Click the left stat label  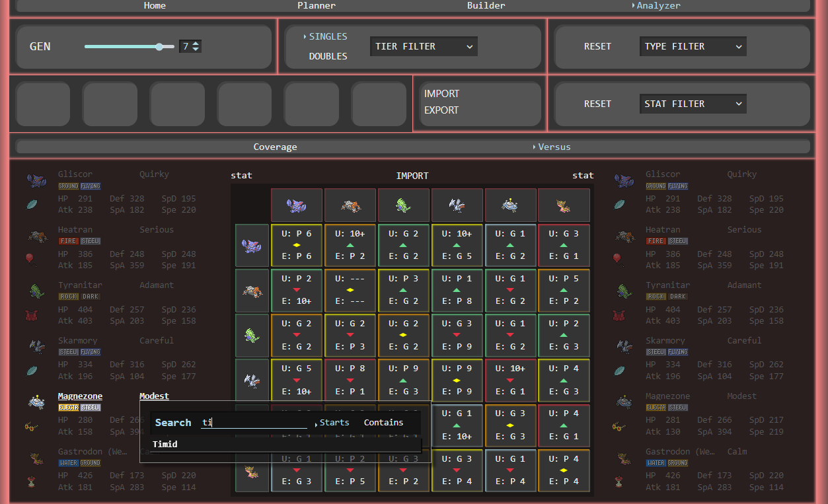[241, 175]
